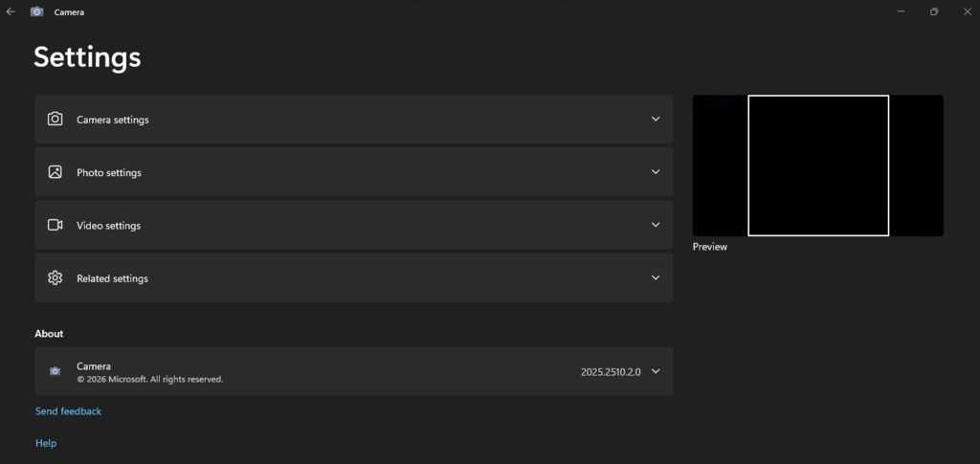Click the gear icon beside Related settings
The image size is (980, 464).
coord(56,278)
